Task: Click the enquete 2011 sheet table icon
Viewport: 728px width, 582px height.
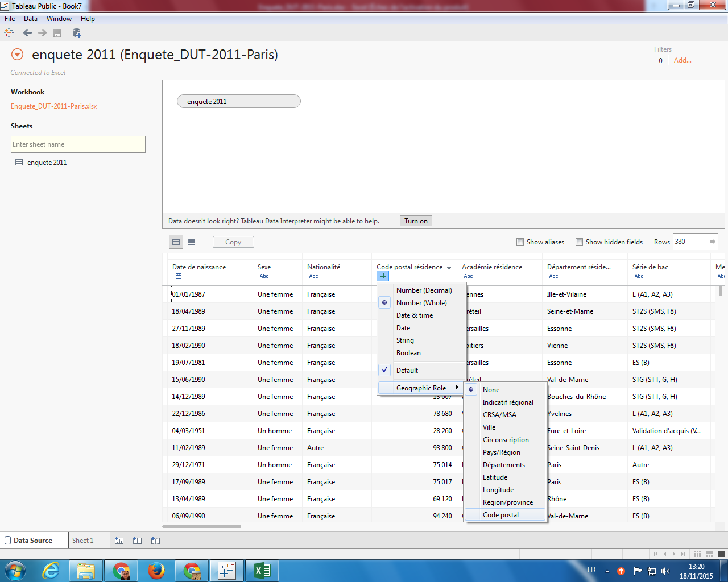Action: pyautogui.click(x=19, y=162)
